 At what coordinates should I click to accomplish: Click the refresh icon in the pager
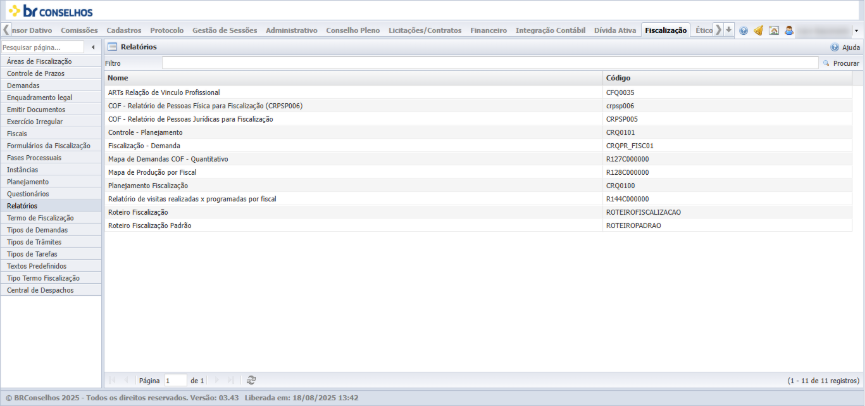pos(252,380)
